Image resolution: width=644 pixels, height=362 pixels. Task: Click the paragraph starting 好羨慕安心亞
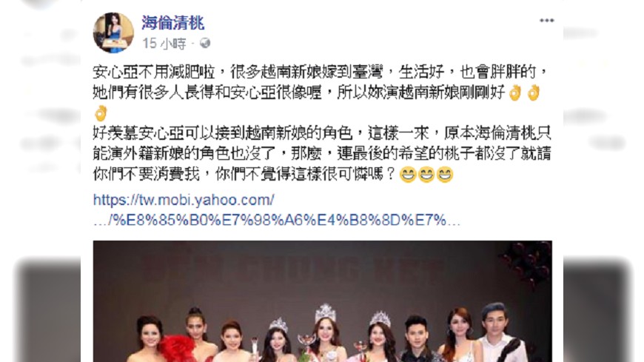point(322,154)
